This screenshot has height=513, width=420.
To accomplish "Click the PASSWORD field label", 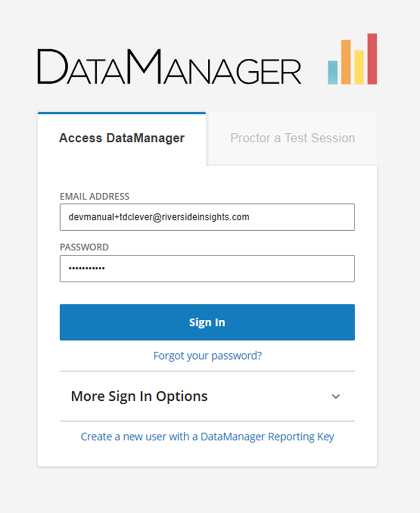I will 84,247.
